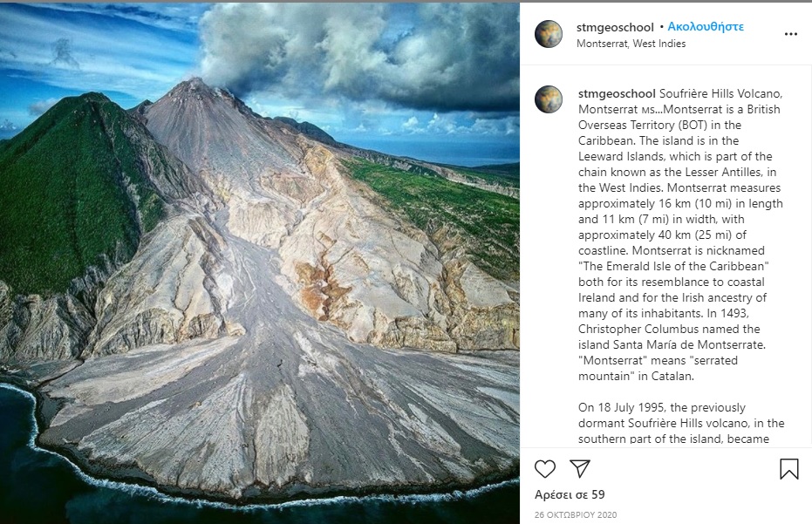The image size is (812, 524).
Task: Follow the account via Ακολουθήστε
Action: click(x=706, y=26)
